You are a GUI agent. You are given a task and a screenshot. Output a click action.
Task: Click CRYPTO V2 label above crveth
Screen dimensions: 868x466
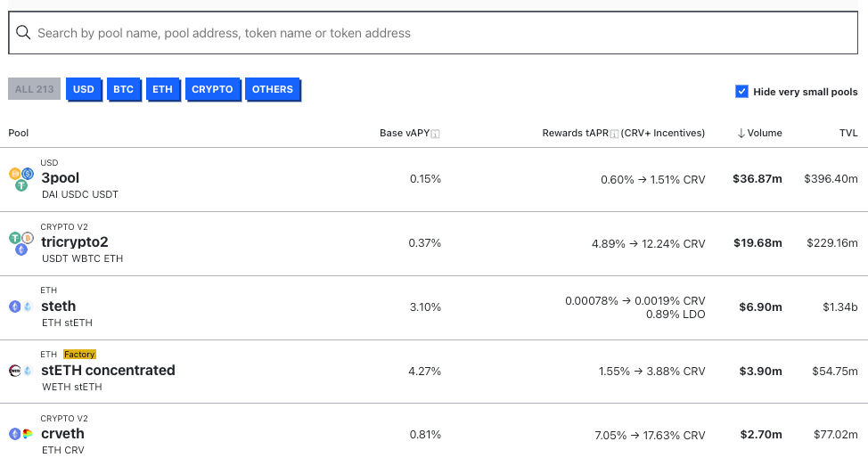point(64,419)
